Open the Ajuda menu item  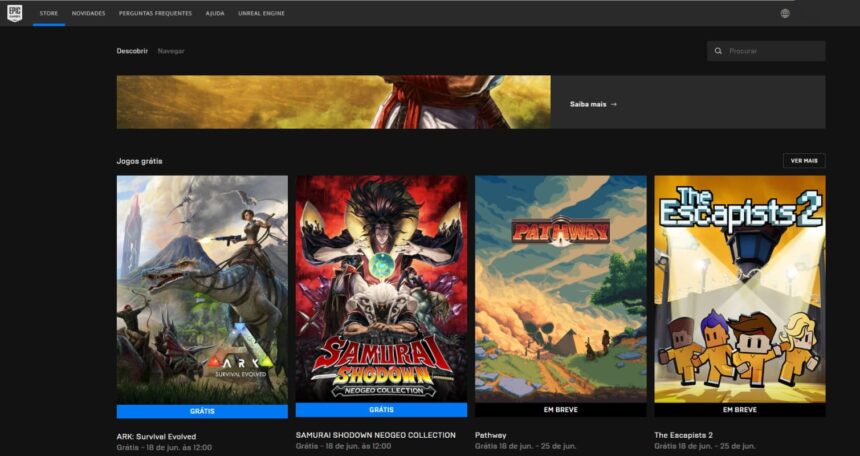(x=215, y=13)
